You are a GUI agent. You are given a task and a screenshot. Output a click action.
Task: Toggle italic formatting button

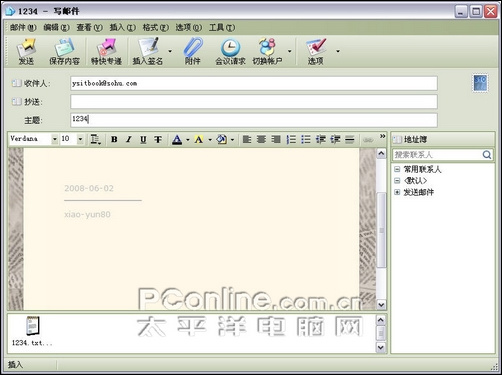click(x=129, y=139)
